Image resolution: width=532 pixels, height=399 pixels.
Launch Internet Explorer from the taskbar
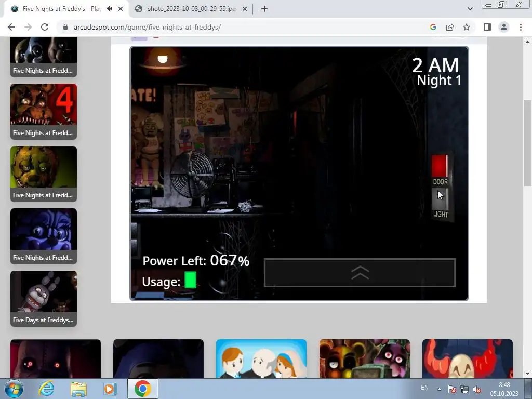tap(46, 389)
